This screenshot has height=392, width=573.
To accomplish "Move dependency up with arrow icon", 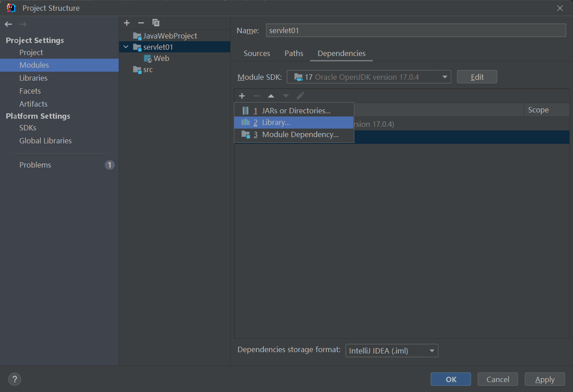I will tap(271, 96).
